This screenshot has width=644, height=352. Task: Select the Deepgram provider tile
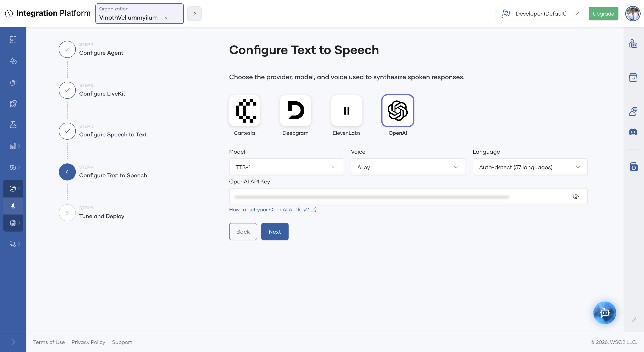point(295,110)
